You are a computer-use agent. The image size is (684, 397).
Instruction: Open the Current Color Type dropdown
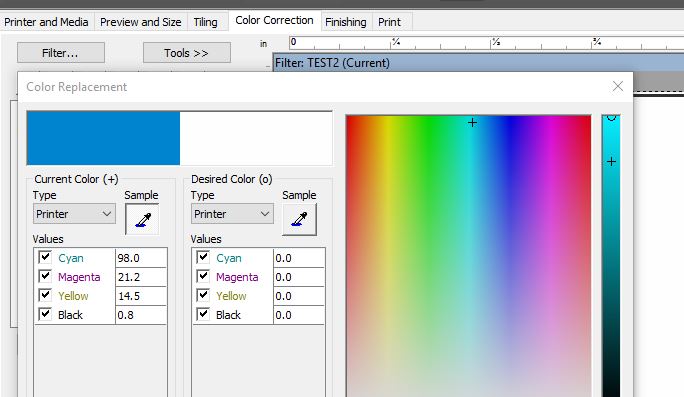click(x=74, y=214)
